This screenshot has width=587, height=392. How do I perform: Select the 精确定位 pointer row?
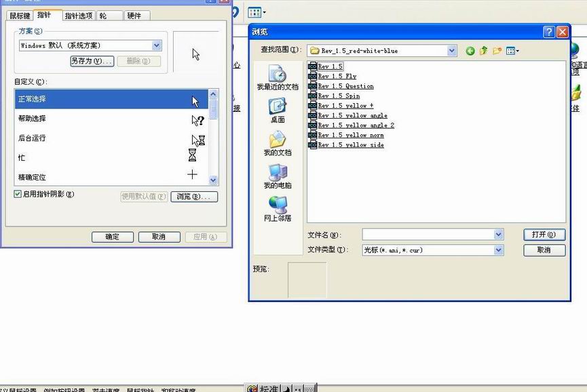click(x=111, y=176)
